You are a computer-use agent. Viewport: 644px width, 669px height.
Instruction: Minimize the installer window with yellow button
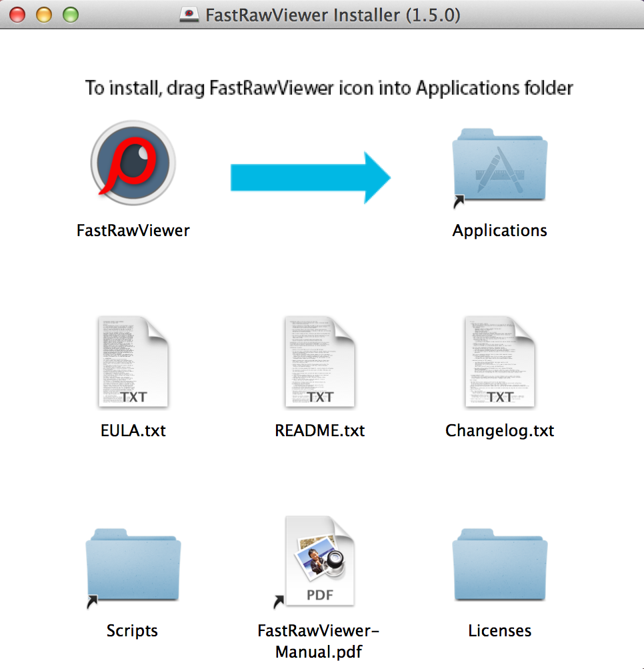tap(44, 15)
